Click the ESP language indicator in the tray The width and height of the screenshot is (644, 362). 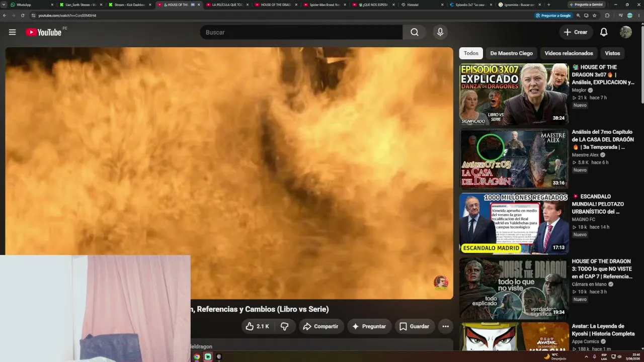point(604,356)
